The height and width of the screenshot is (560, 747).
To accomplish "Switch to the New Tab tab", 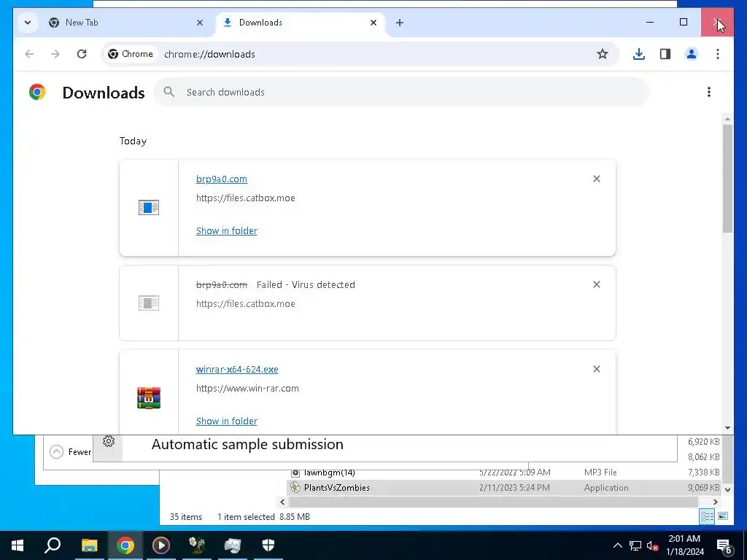I will pos(125,23).
